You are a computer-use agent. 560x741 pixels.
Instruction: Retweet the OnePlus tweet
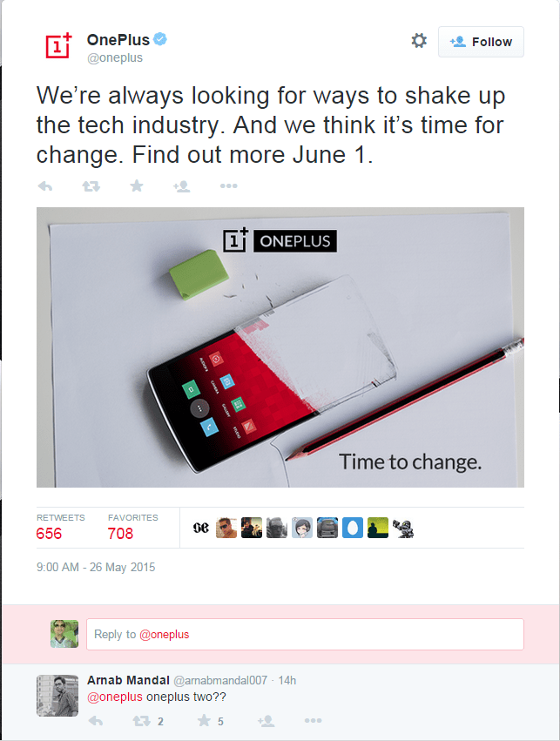[91, 185]
